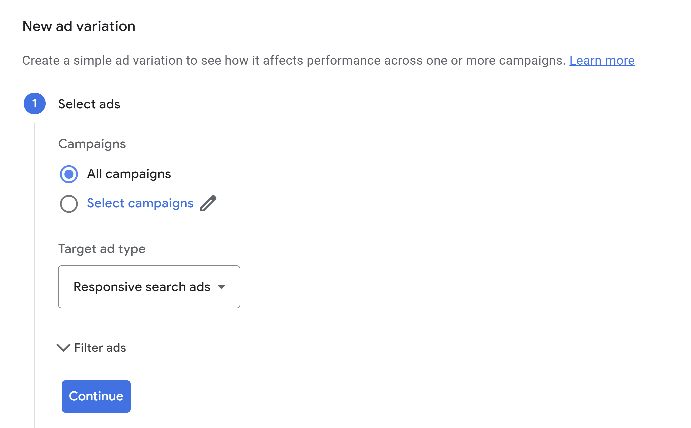
Task: Open the Learn more link
Action: tap(602, 61)
